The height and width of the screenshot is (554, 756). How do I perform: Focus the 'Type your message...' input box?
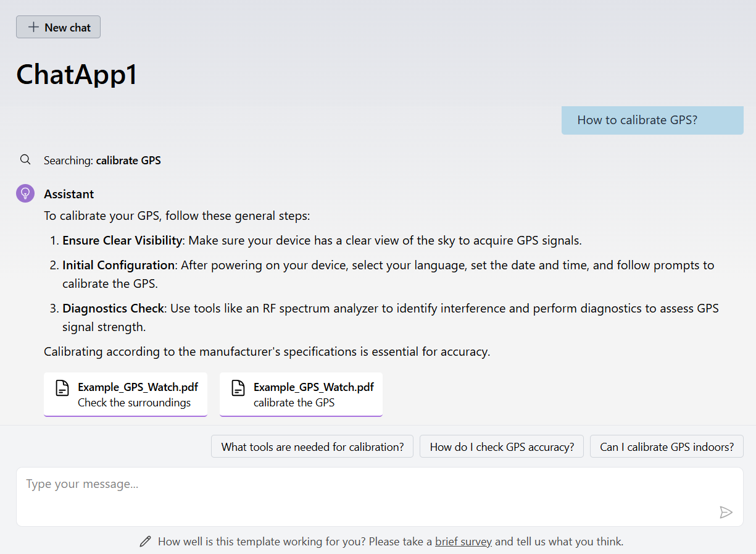(x=380, y=497)
